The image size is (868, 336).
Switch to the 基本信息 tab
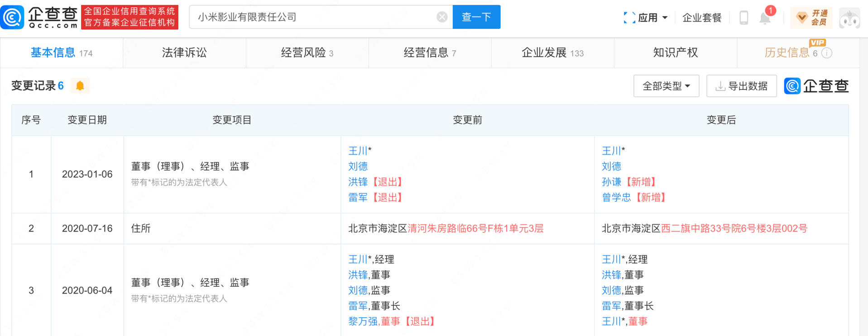pyautogui.click(x=62, y=53)
